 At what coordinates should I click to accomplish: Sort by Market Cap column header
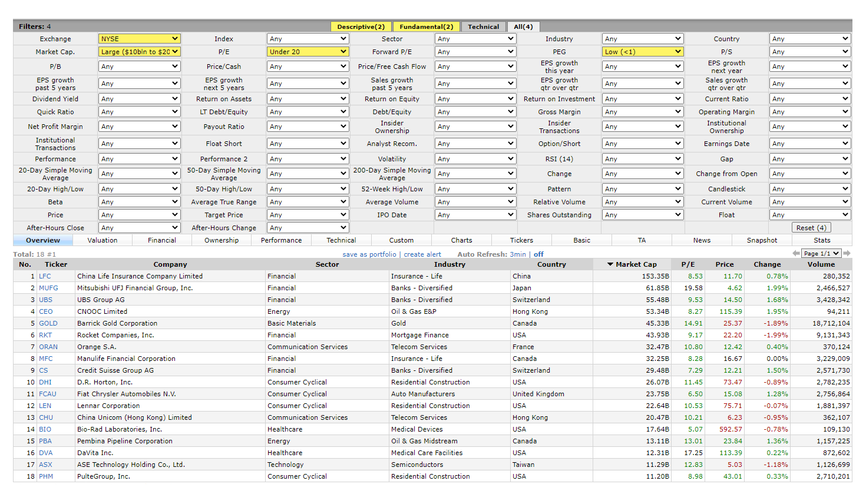[632, 264]
